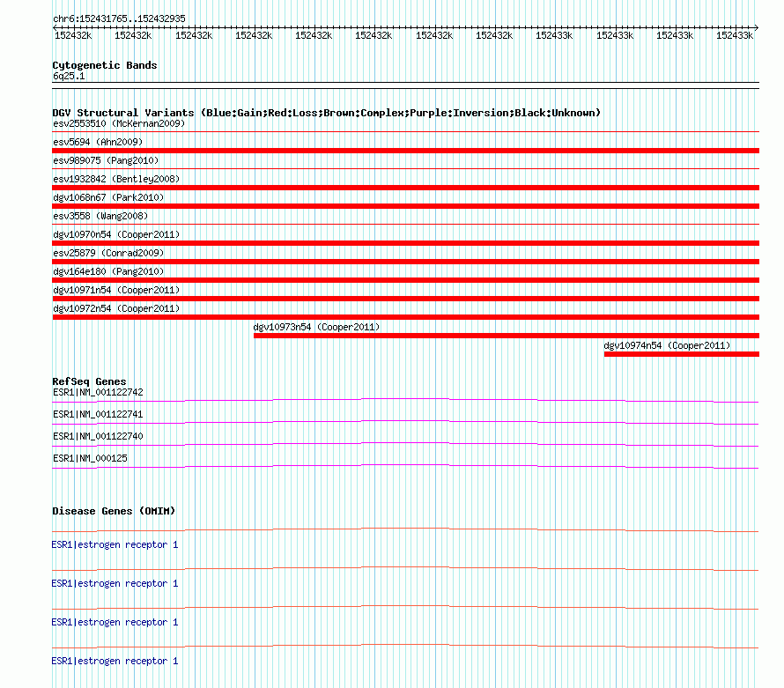The width and height of the screenshot is (784, 688).
Task: Click the red bar under dgv164e180
Action: (405, 280)
